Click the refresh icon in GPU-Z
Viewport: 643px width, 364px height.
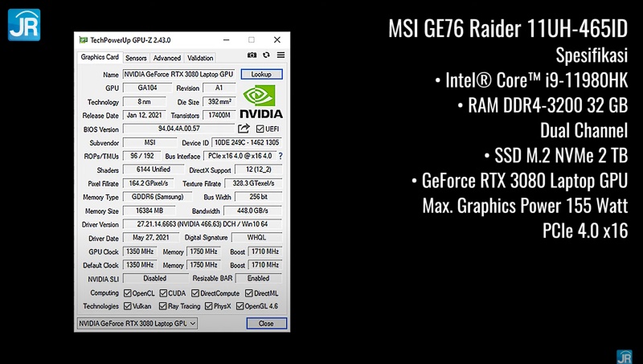click(x=266, y=55)
